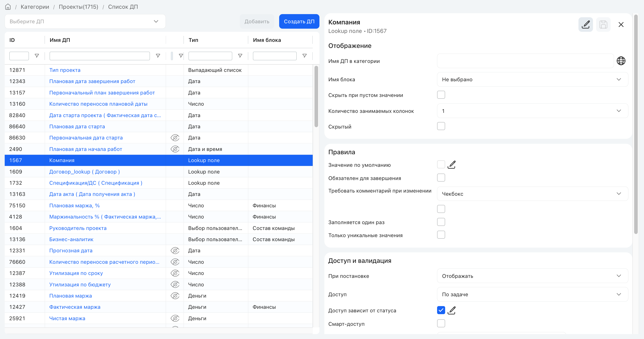Click filter funnel for Имя блока column

point(304,56)
